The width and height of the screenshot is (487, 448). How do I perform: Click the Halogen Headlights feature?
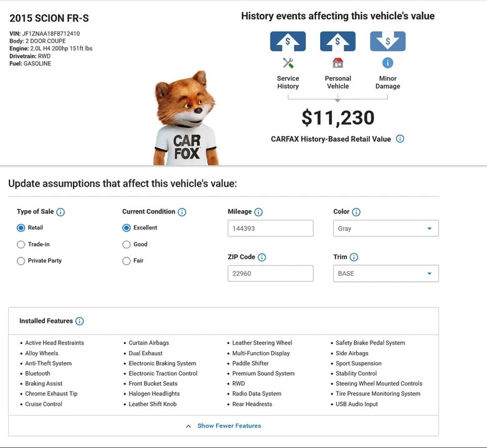[154, 394]
